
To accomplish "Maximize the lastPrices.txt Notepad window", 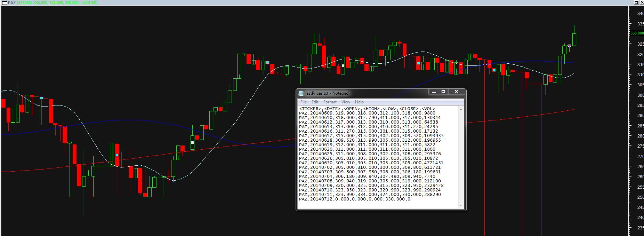I will 443,92.
